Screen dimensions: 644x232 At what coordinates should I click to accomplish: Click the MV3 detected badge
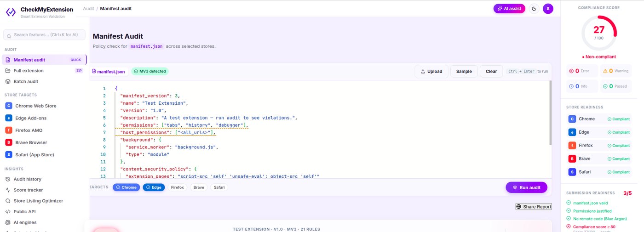click(150, 71)
